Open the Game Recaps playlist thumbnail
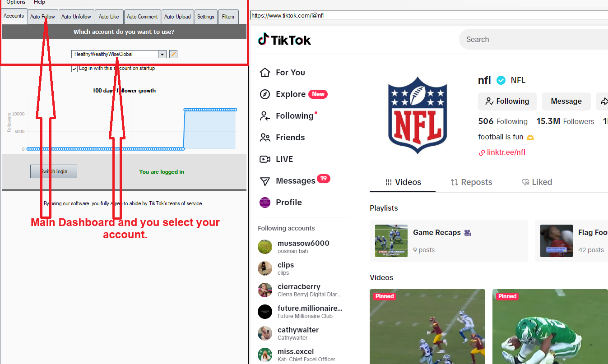The height and width of the screenshot is (364, 608). (x=391, y=241)
